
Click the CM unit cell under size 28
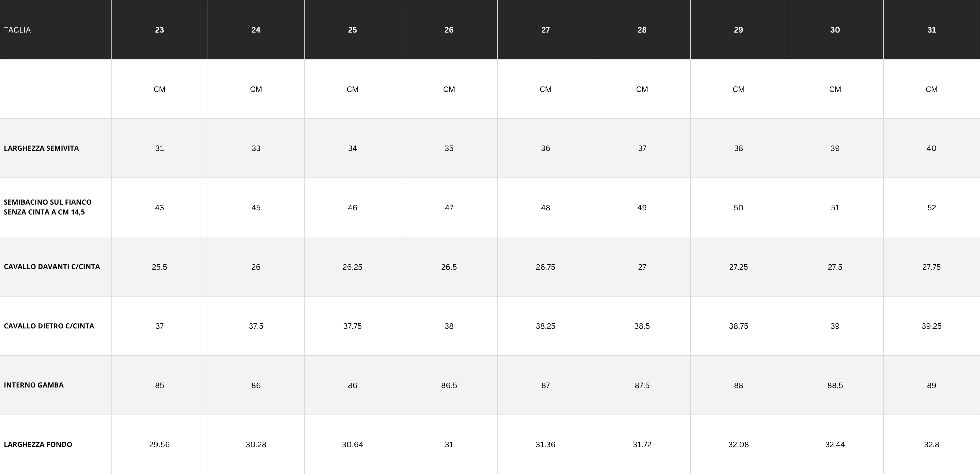click(x=642, y=89)
